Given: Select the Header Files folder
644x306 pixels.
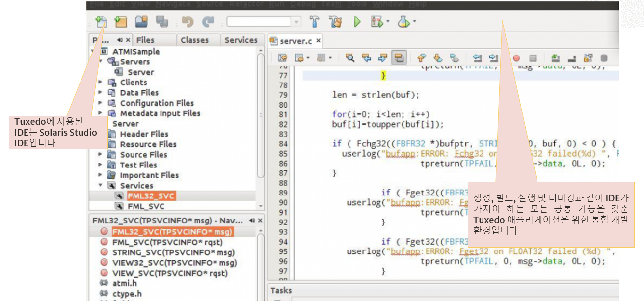Looking at the screenshot, I should 144,134.
